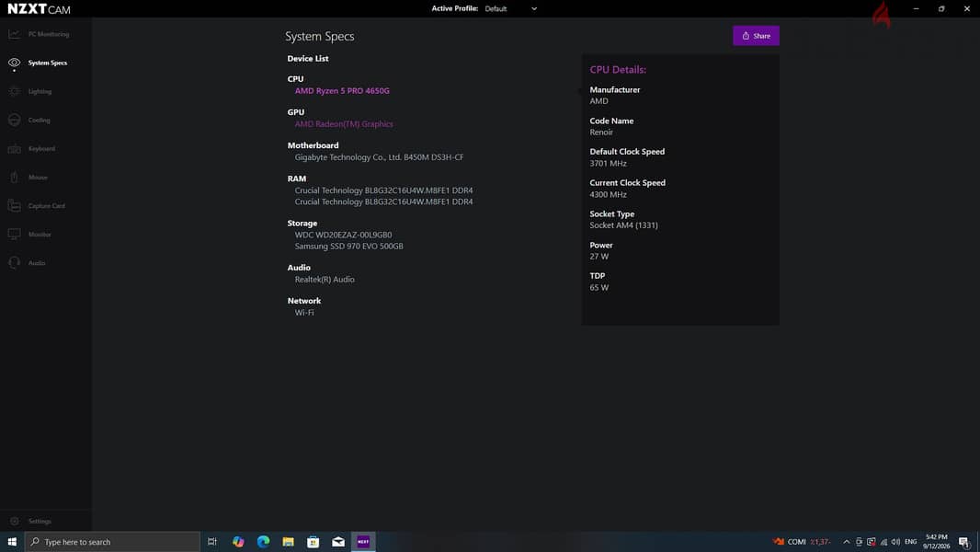Open the Monitor section
Image resolution: width=980 pixels, height=552 pixels.
click(30, 235)
